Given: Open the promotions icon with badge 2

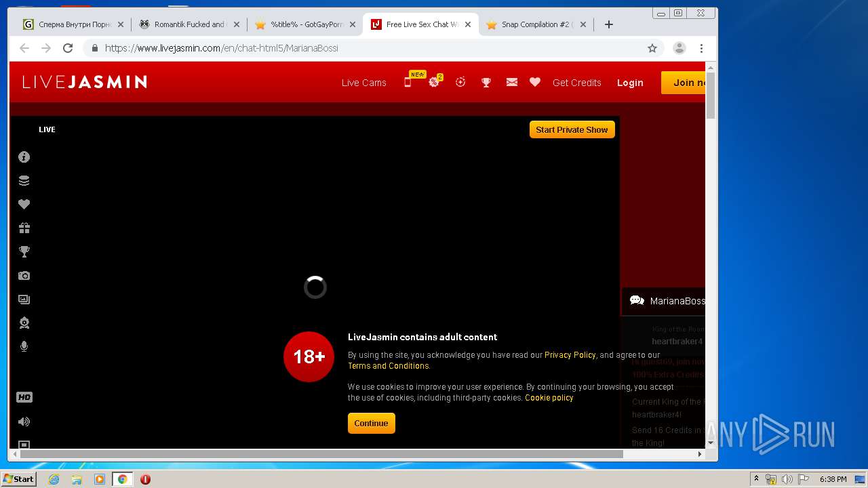Looking at the screenshot, I should pos(435,81).
